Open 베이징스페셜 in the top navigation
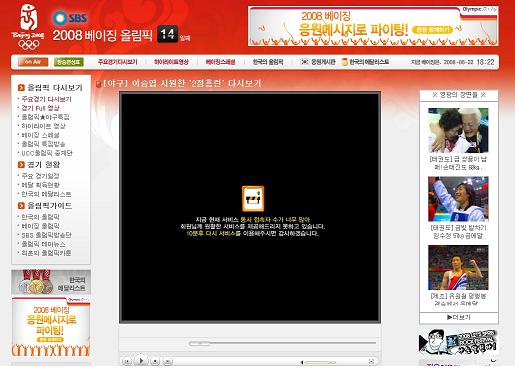The height and width of the screenshot is (370, 515). (220, 62)
